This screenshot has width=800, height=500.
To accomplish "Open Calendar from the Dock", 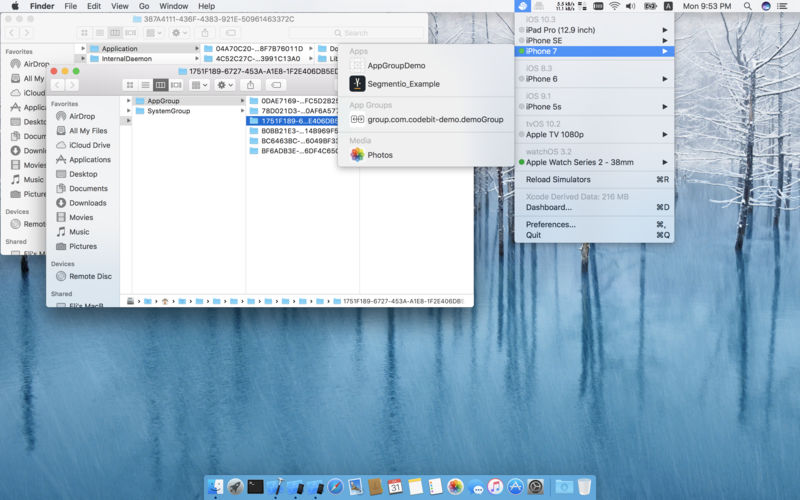I will pyautogui.click(x=395, y=487).
